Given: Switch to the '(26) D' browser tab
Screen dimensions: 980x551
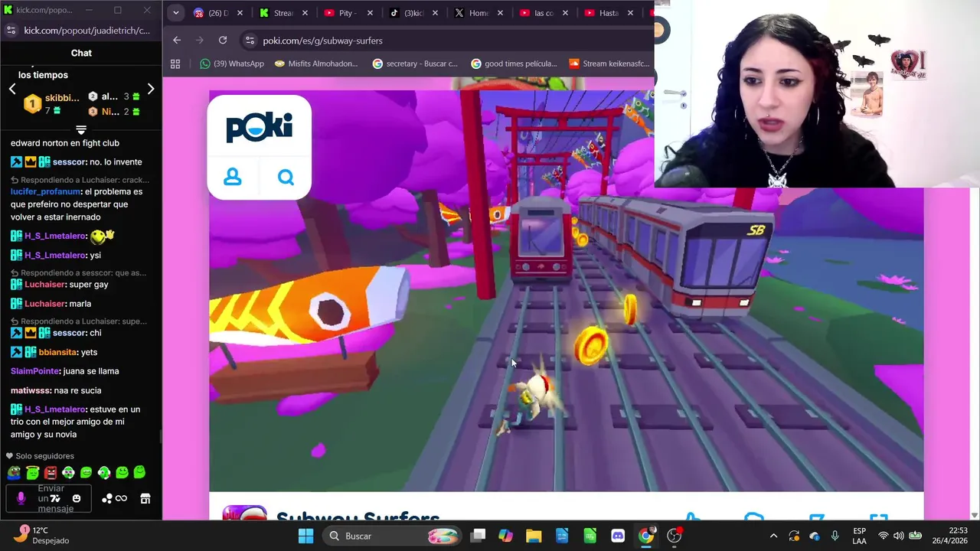Looking at the screenshot, I should [x=218, y=13].
